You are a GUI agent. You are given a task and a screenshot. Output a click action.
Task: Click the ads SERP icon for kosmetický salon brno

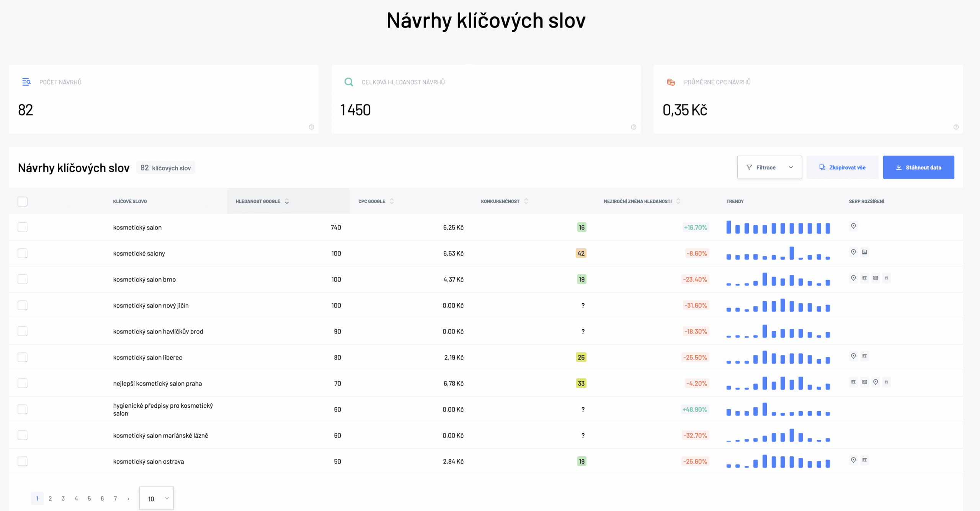point(864,278)
